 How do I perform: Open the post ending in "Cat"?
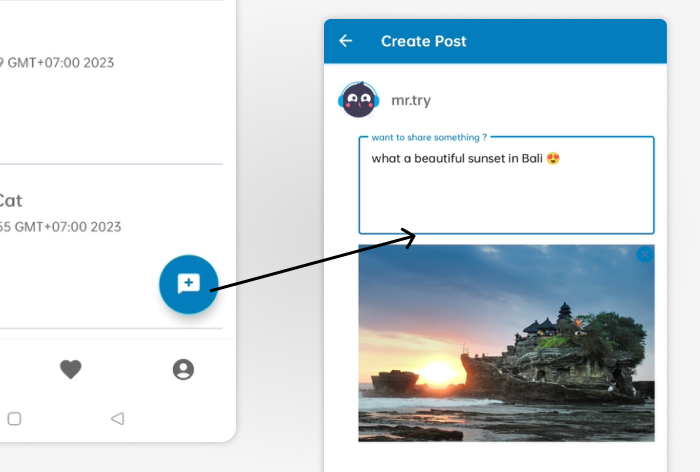[10, 201]
